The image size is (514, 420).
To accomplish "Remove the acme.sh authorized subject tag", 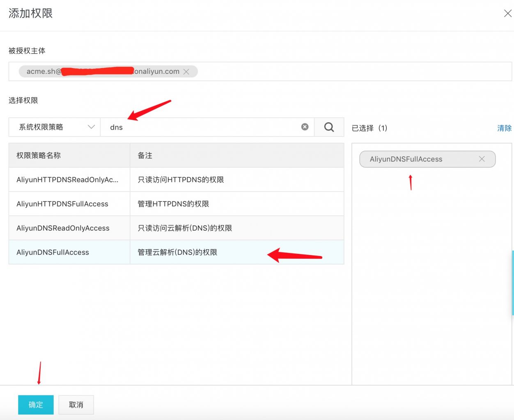I will (x=187, y=71).
